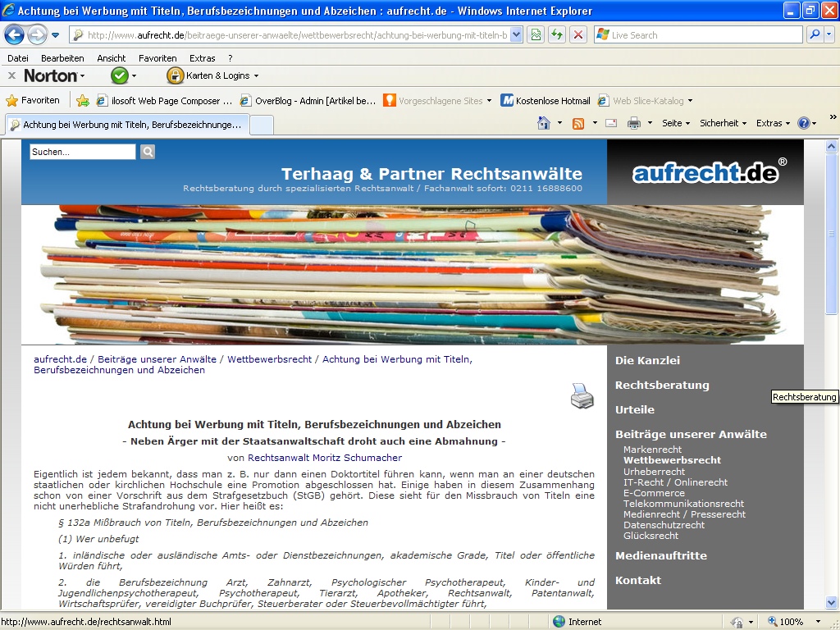Open the Bearbeiten menu

(x=62, y=58)
